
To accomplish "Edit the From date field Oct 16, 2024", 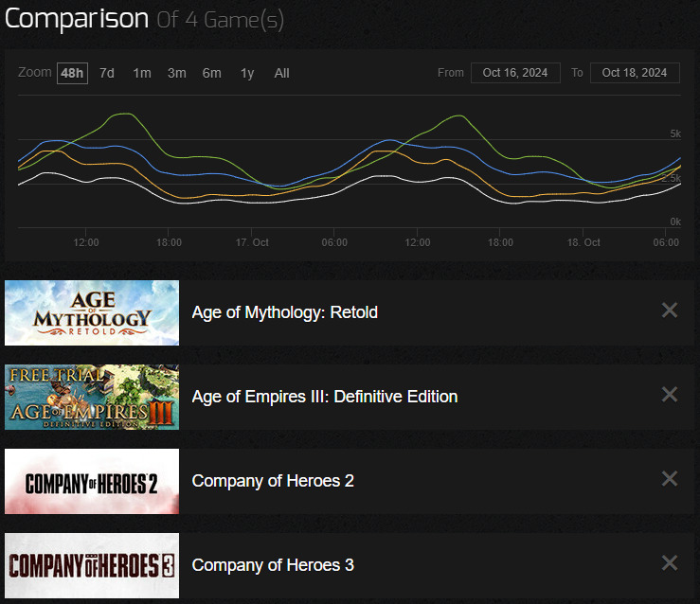I will [515, 73].
